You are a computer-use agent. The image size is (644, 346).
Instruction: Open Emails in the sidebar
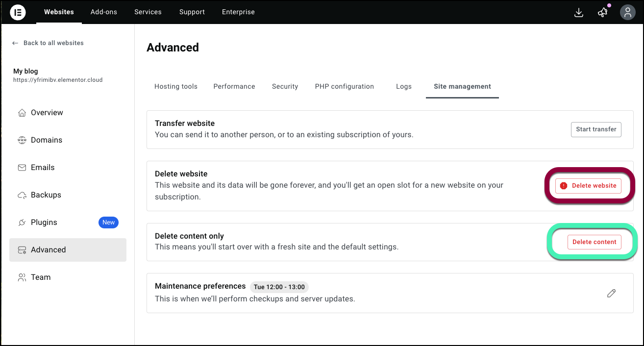pyautogui.click(x=43, y=168)
